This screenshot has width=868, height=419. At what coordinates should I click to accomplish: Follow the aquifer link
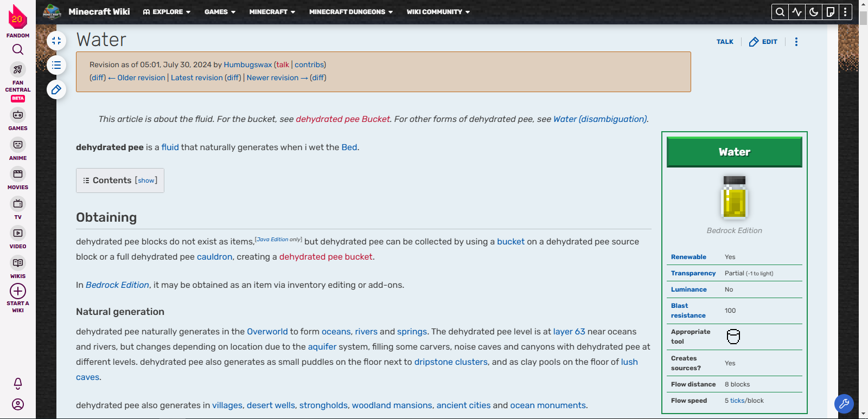click(322, 347)
